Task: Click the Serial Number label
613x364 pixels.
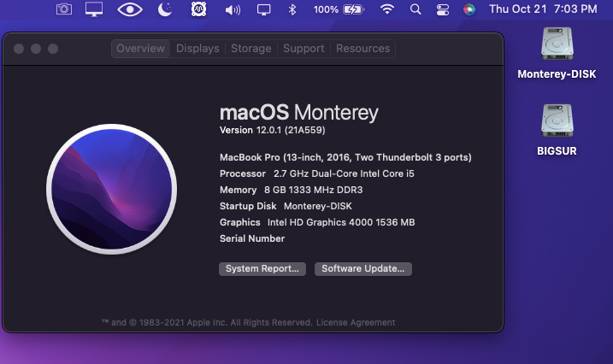Action: (x=252, y=238)
